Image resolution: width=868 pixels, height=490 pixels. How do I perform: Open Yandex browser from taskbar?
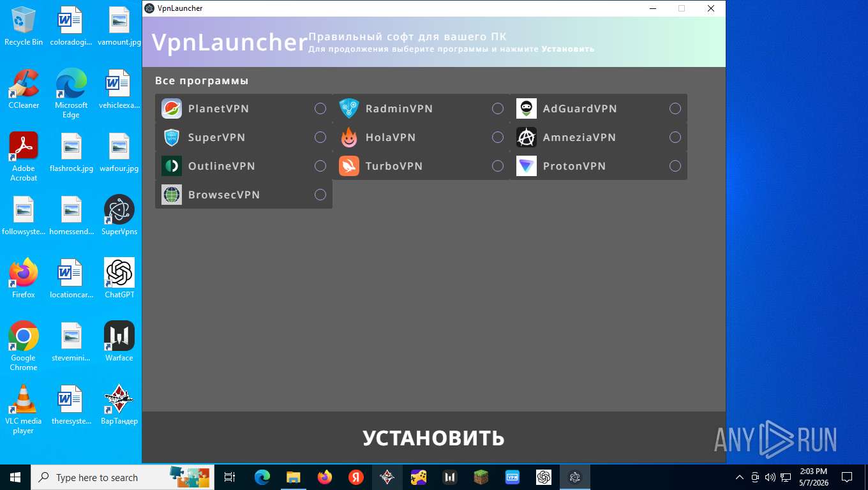(x=355, y=477)
